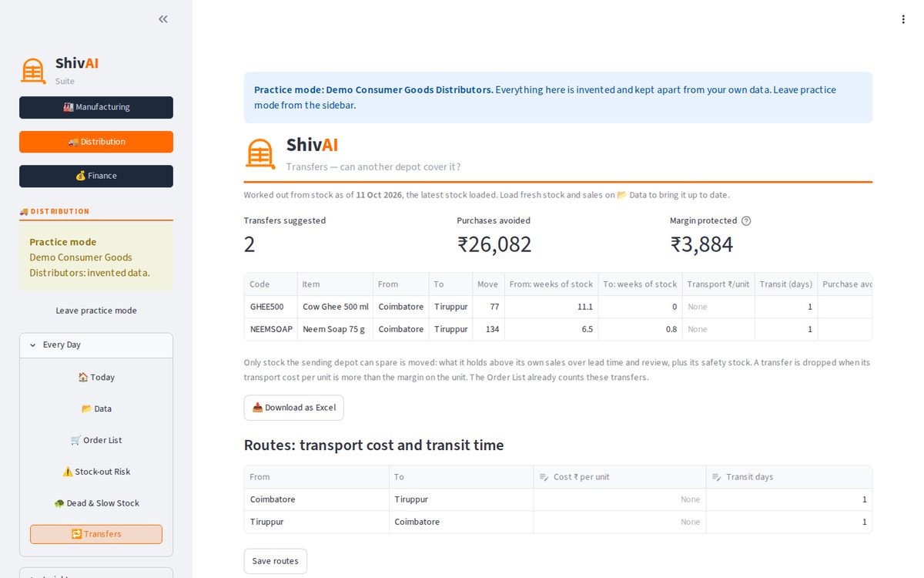This screenshot has height=578, width=924.
Task: Open the Data page
Action: [96, 408]
